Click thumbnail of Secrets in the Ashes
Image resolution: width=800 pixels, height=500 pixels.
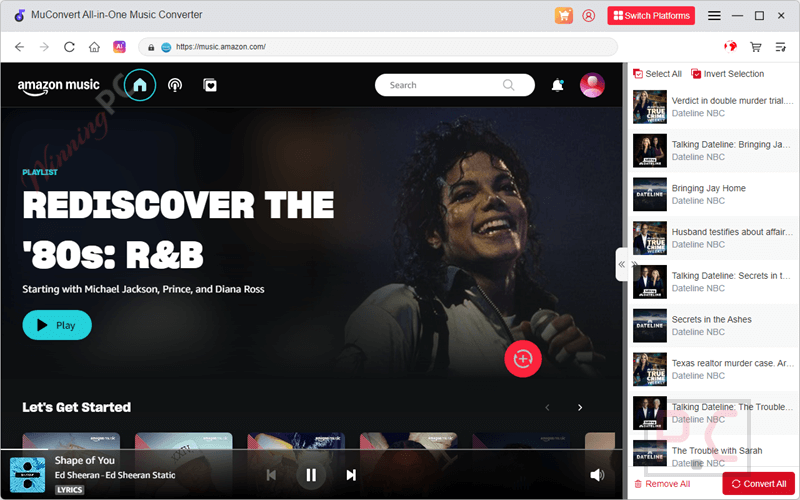[x=650, y=326]
